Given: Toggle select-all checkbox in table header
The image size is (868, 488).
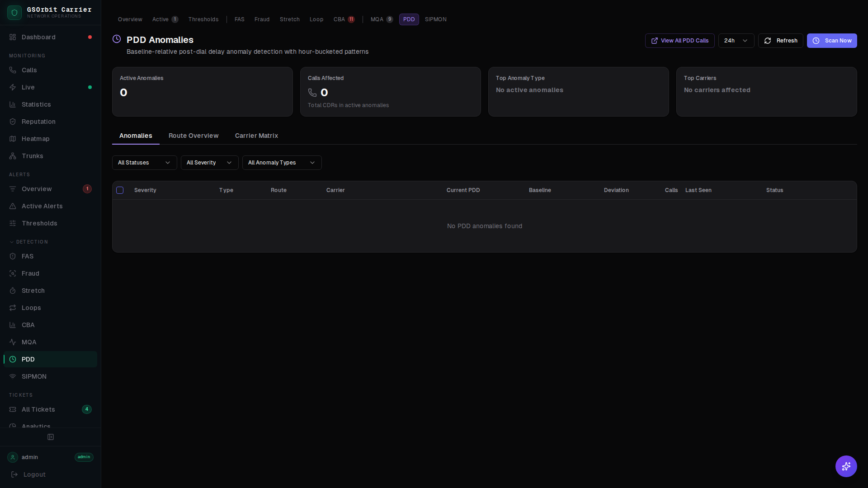Looking at the screenshot, I should point(120,190).
